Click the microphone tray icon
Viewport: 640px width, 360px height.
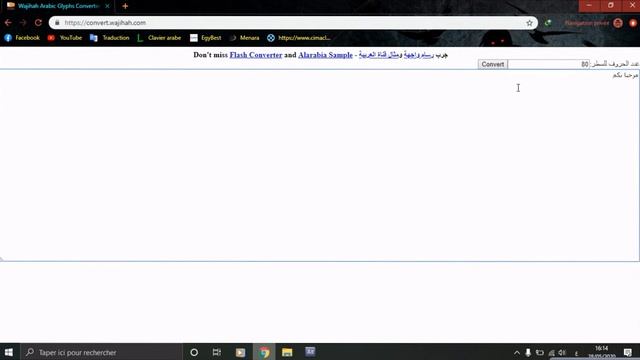(528, 353)
